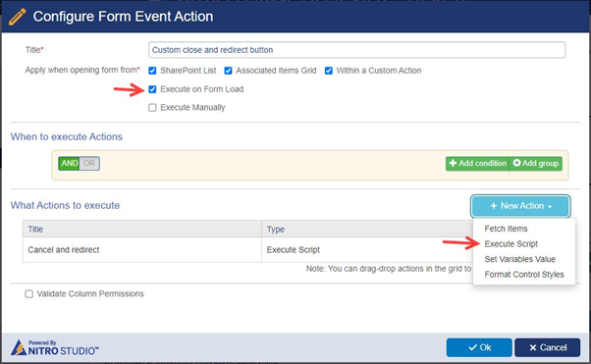Click the pencil edit icon in header
This screenshot has height=364, width=591.
pos(17,17)
